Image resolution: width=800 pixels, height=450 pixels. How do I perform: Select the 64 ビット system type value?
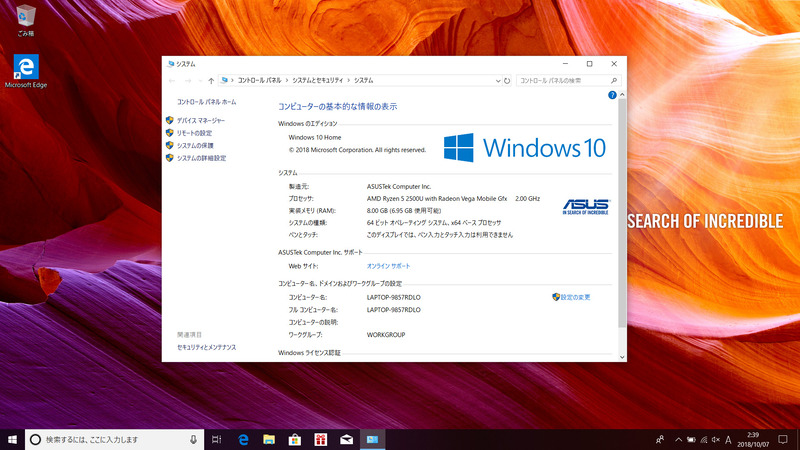434,223
